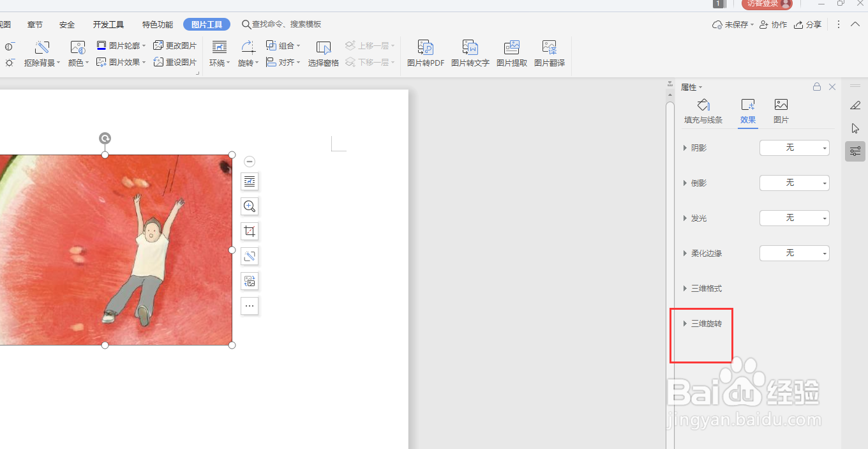868x449 pixels.
Task: Click the 图片转PDF conversion icon
Action: pyautogui.click(x=425, y=54)
